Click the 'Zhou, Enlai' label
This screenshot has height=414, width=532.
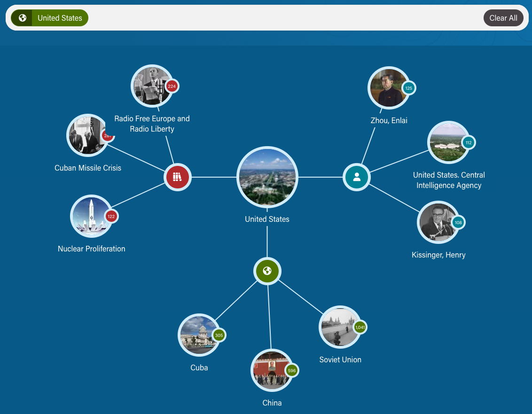click(x=389, y=120)
